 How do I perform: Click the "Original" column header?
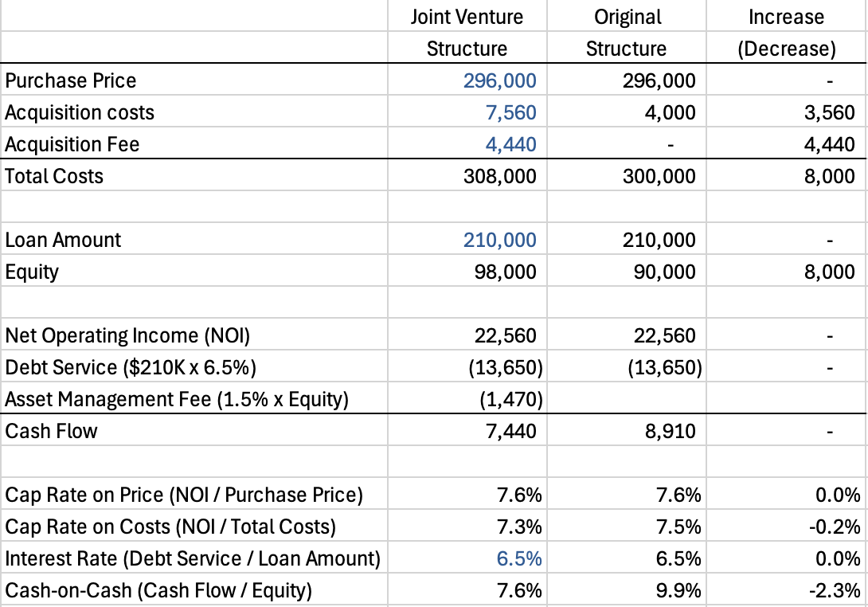pyautogui.click(x=628, y=18)
